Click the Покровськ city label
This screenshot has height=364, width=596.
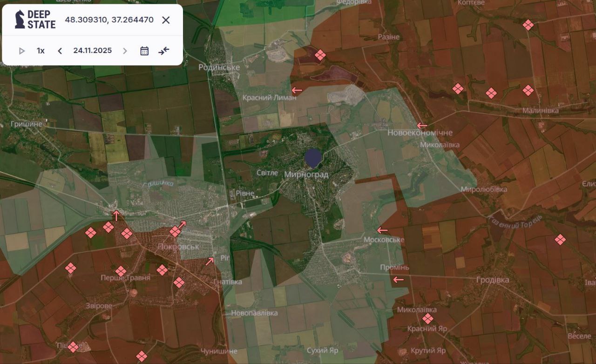pos(178,246)
